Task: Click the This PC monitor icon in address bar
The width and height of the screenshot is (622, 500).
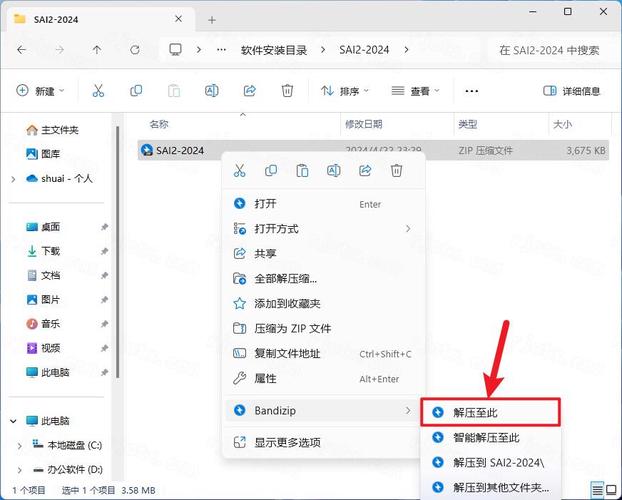Action: click(175, 50)
